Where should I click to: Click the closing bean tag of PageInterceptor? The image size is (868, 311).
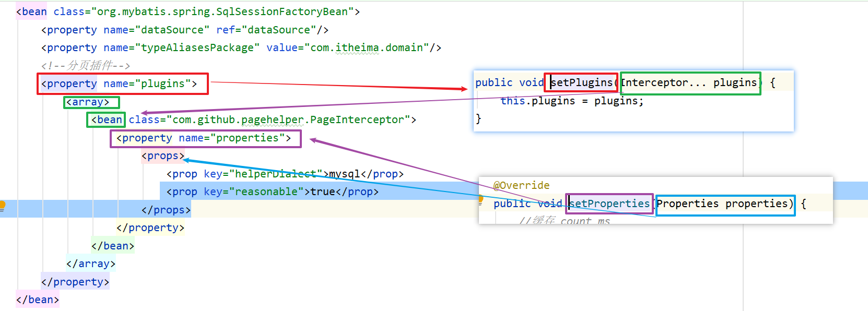[113, 246]
